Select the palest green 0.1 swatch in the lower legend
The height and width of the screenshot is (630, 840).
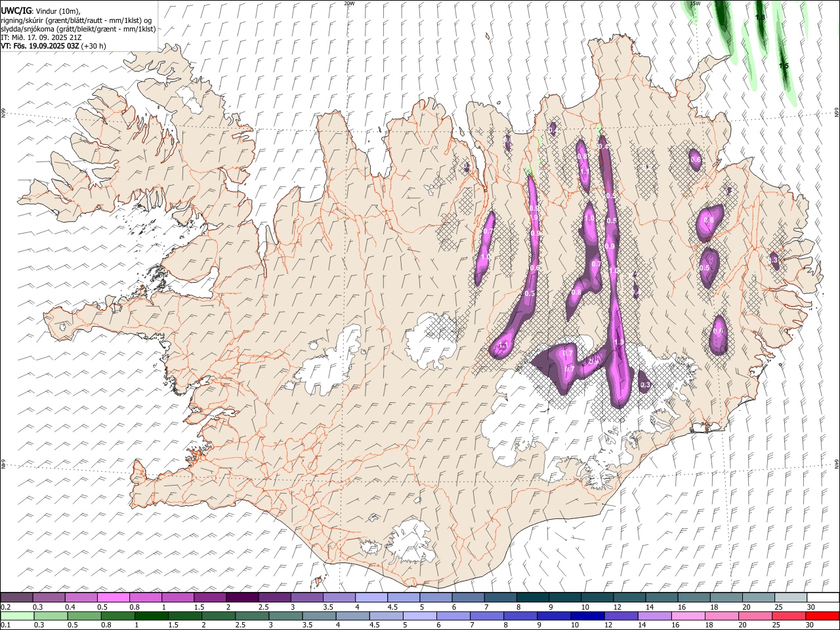point(17,616)
